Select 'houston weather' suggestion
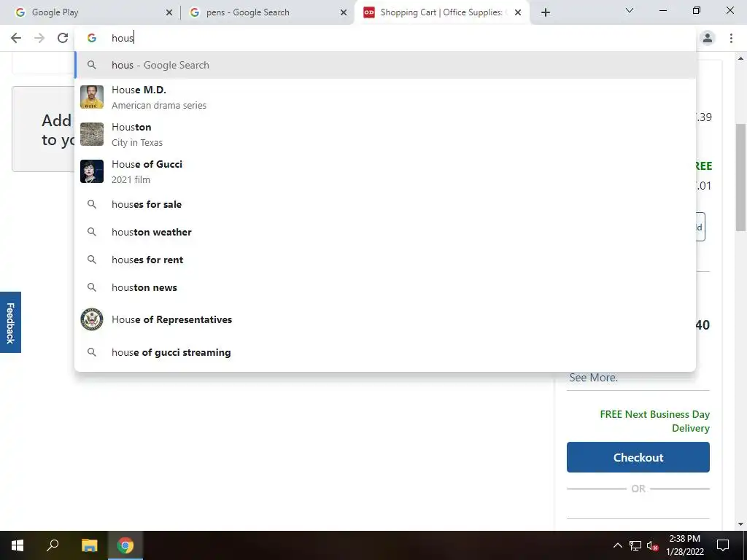Viewport: 747px width, 560px height. point(385,232)
